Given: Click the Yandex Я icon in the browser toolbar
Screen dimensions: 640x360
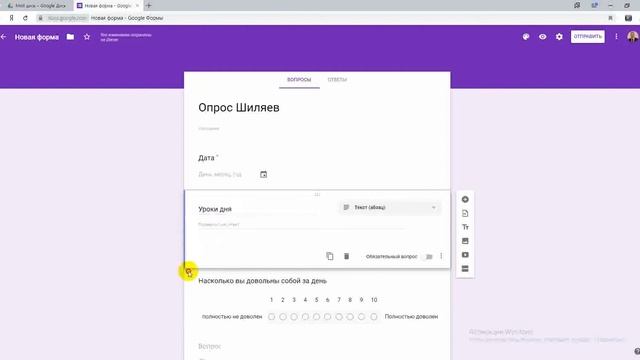Looking at the screenshot, I should point(11,18).
